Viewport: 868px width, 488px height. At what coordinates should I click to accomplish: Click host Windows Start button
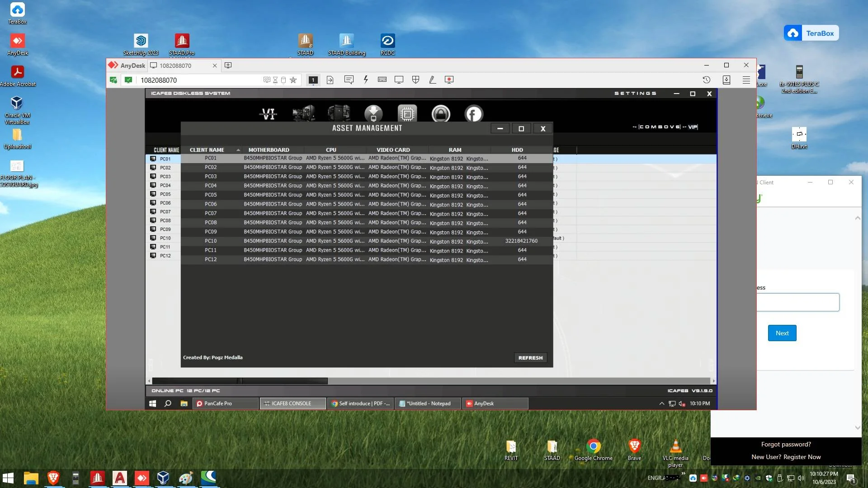(x=8, y=478)
